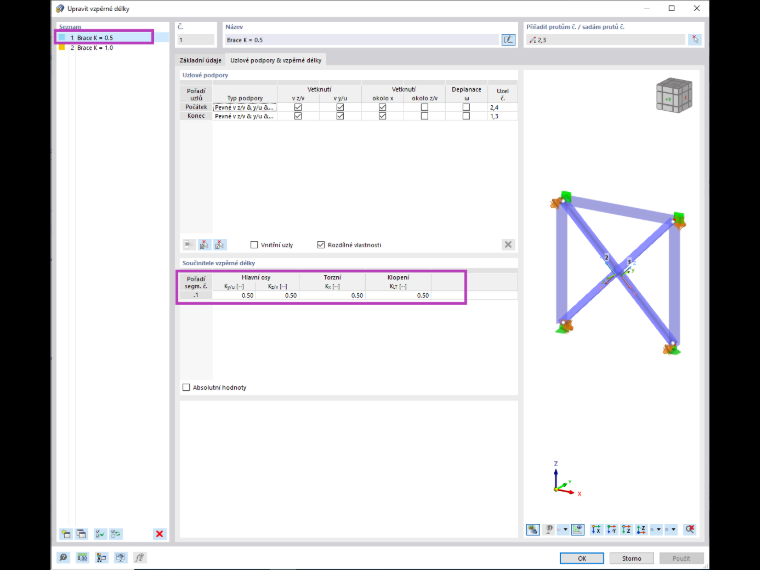
Task: Click the first delete nodal support row icon
Action: (204, 244)
